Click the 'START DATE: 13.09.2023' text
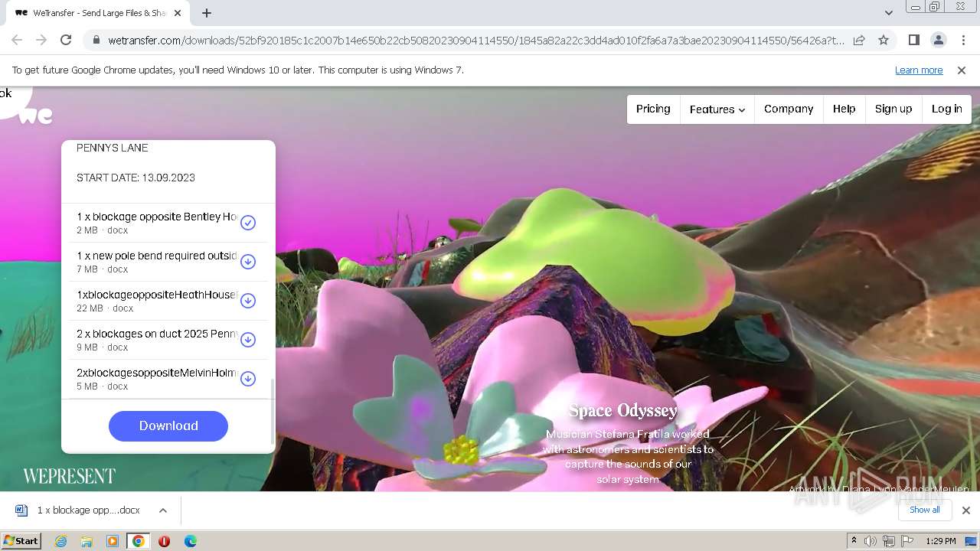The width and height of the screenshot is (980, 551). (x=136, y=178)
